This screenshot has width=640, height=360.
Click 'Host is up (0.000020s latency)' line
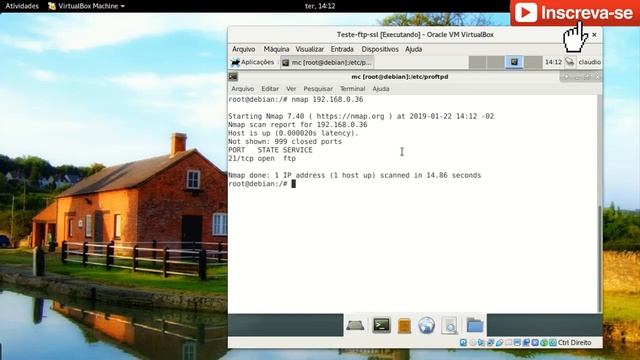coord(293,133)
